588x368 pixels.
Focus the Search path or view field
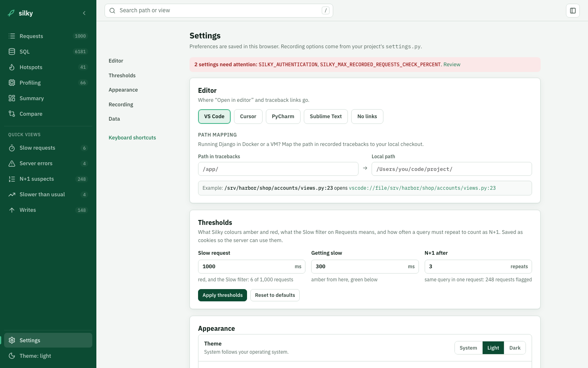click(219, 11)
